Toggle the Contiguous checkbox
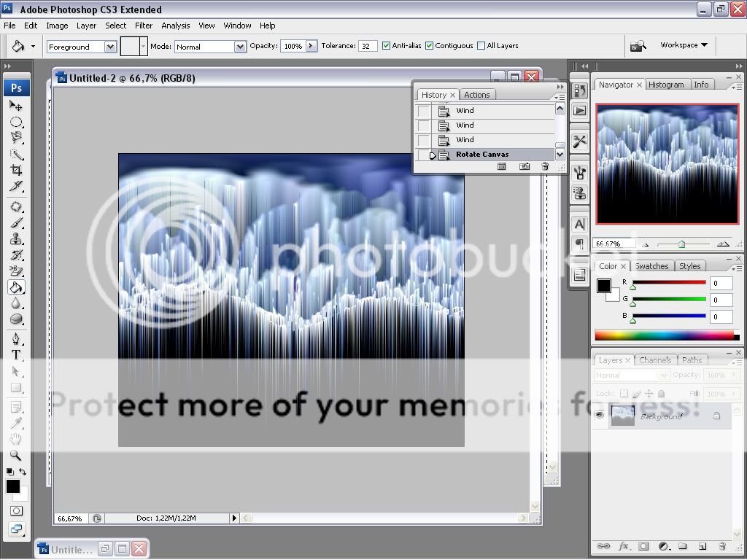747x560 pixels. pyautogui.click(x=429, y=46)
